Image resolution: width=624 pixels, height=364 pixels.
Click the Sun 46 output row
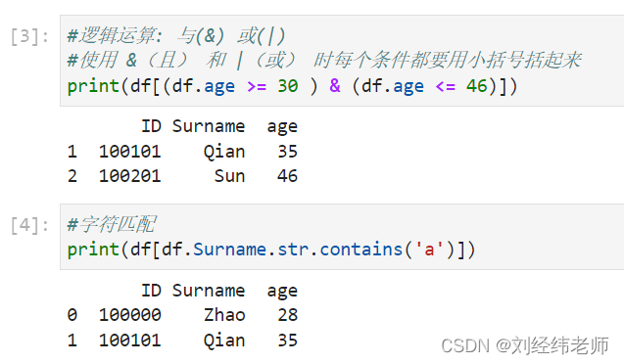[x=182, y=176]
